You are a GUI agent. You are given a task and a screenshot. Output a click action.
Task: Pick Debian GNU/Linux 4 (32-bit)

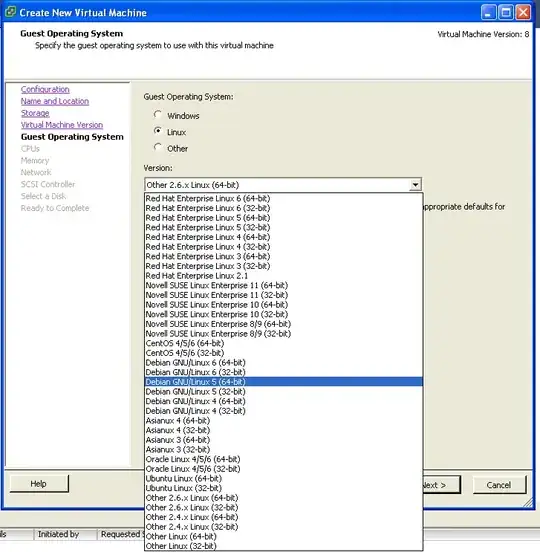pos(283,411)
